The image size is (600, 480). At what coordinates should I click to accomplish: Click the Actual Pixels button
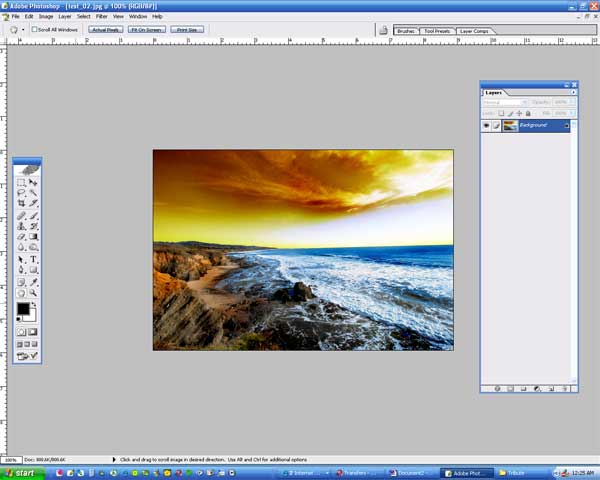(x=106, y=30)
